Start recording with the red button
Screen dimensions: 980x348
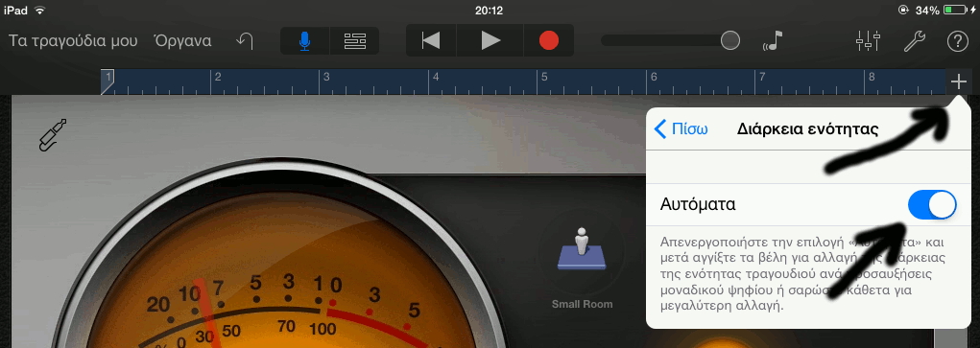pyautogui.click(x=549, y=40)
